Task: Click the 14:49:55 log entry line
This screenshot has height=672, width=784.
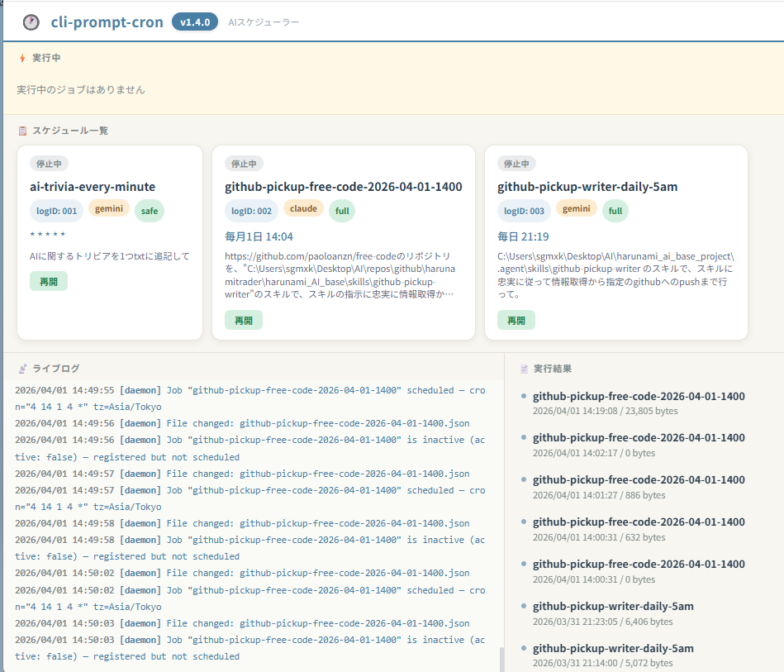Action: [250, 398]
